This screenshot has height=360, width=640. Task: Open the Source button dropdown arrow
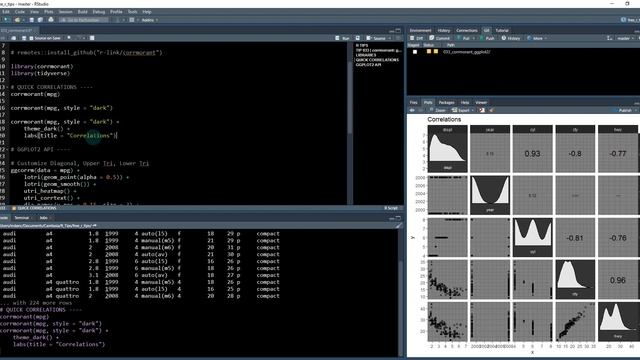coord(390,38)
